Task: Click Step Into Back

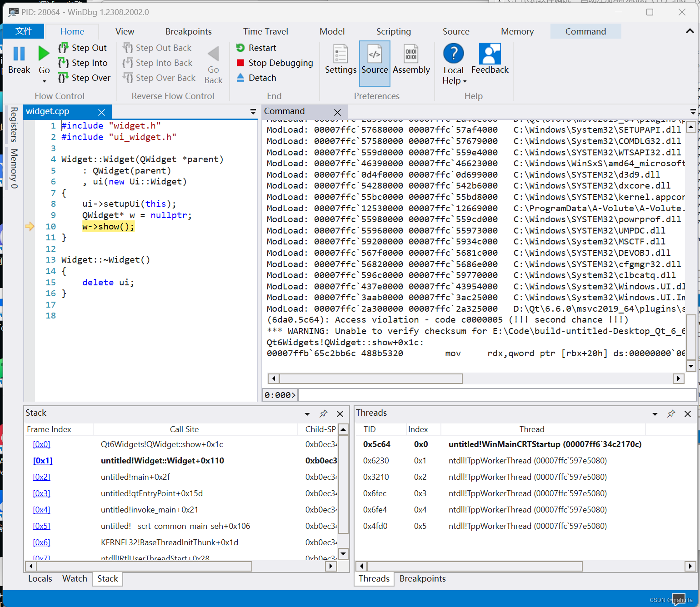Action: click(x=158, y=63)
